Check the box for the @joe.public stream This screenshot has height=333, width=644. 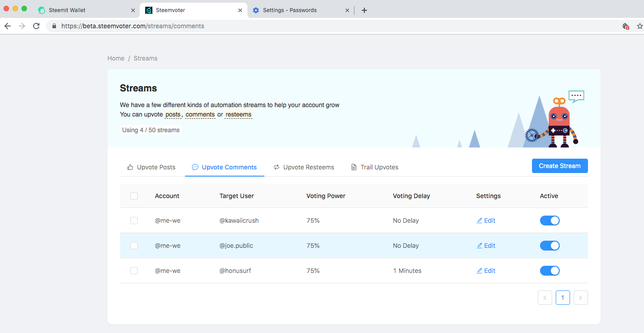click(x=134, y=246)
